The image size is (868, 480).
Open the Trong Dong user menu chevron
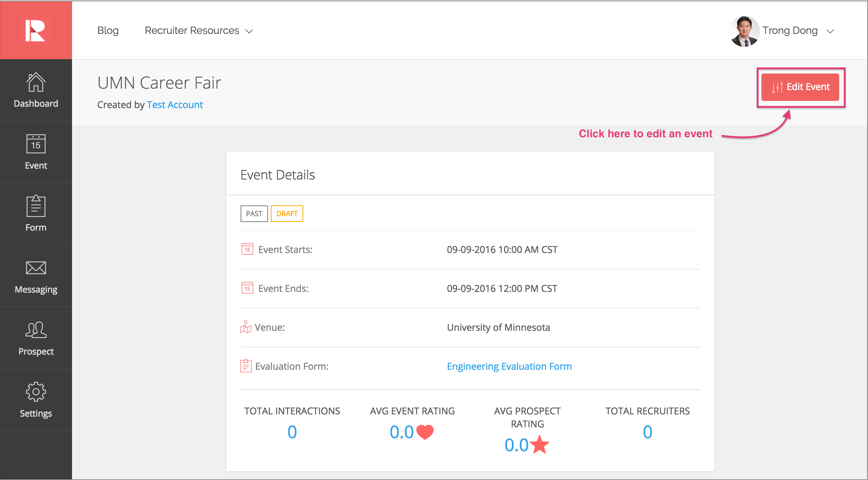[830, 31]
